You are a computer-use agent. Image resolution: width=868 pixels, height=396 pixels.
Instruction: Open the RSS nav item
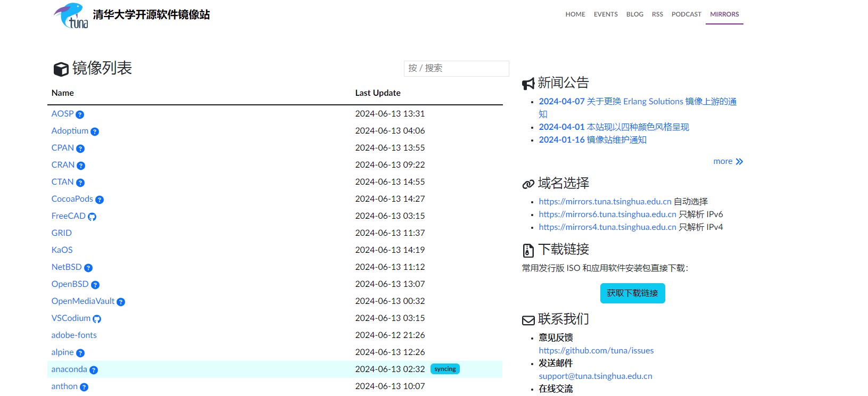click(x=657, y=14)
